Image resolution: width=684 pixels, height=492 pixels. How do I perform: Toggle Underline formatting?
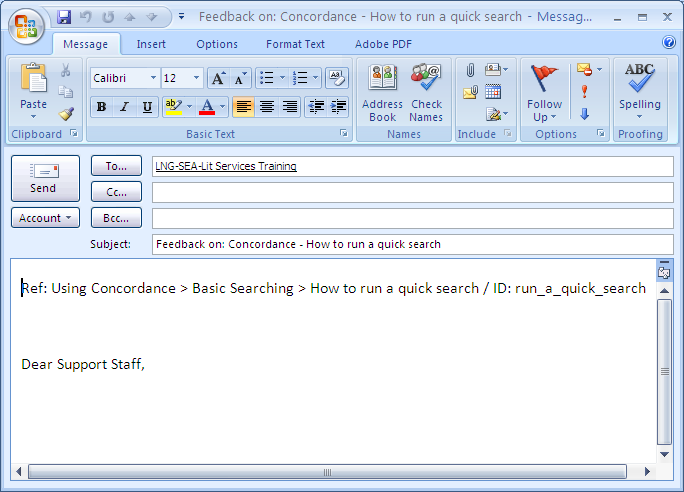tap(147, 106)
